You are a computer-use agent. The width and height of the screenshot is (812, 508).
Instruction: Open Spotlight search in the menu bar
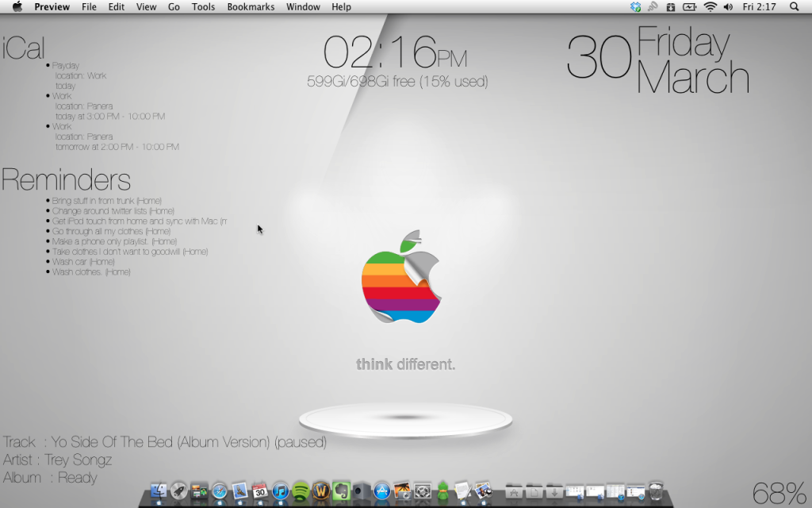click(x=795, y=7)
